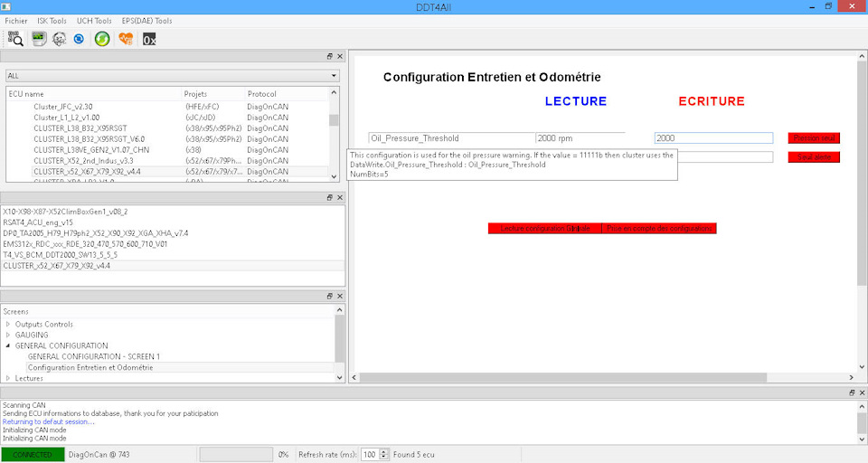Sort by Projets column header
The height and width of the screenshot is (463, 868).
coord(213,94)
